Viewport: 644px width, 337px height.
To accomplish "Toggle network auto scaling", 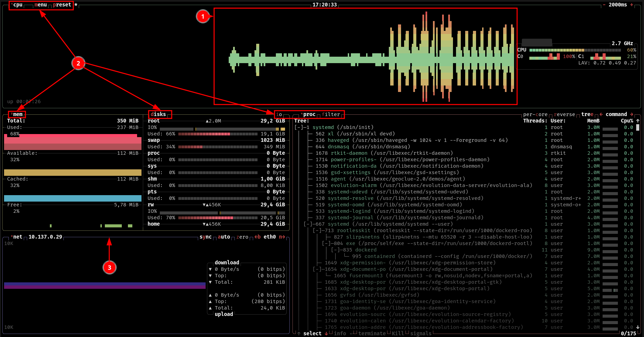I will [x=224, y=237].
